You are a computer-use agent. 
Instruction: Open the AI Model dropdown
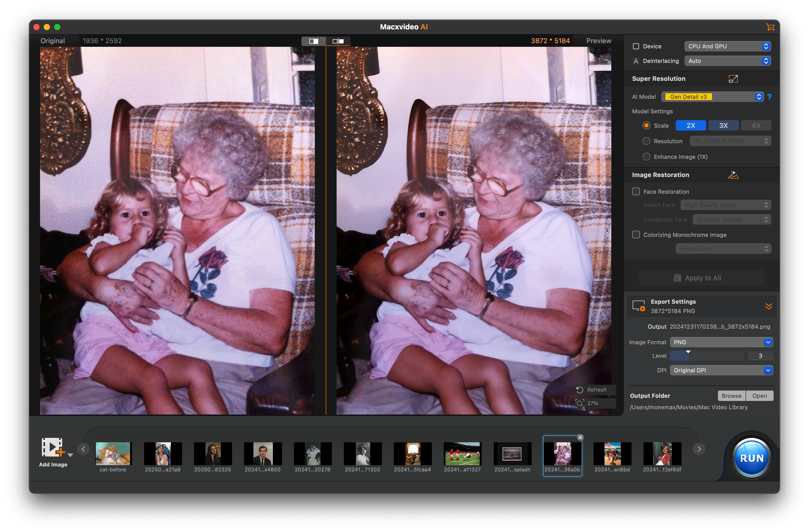point(712,97)
